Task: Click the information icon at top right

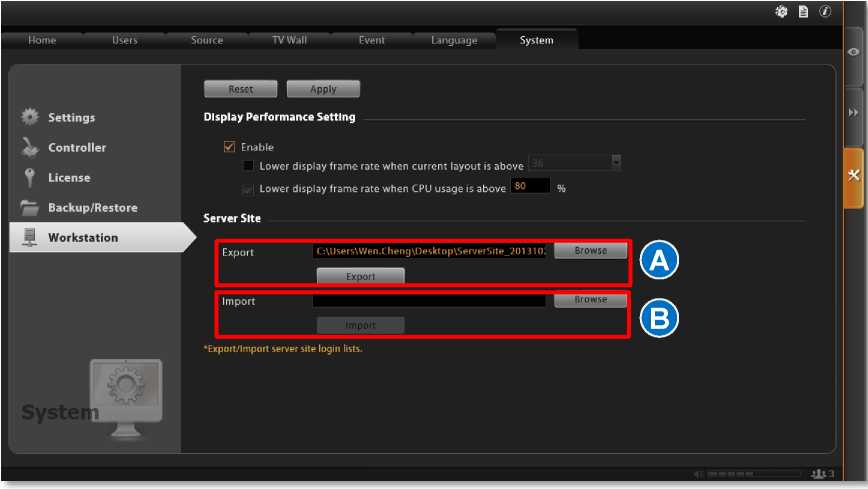Action: coord(825,12)
